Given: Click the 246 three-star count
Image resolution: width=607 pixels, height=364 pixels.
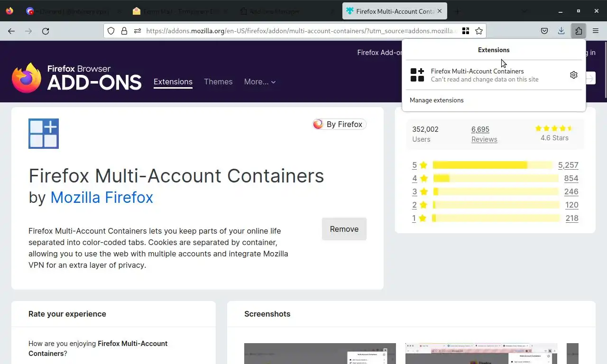Looking at the screenshot, I should (571, 191).
